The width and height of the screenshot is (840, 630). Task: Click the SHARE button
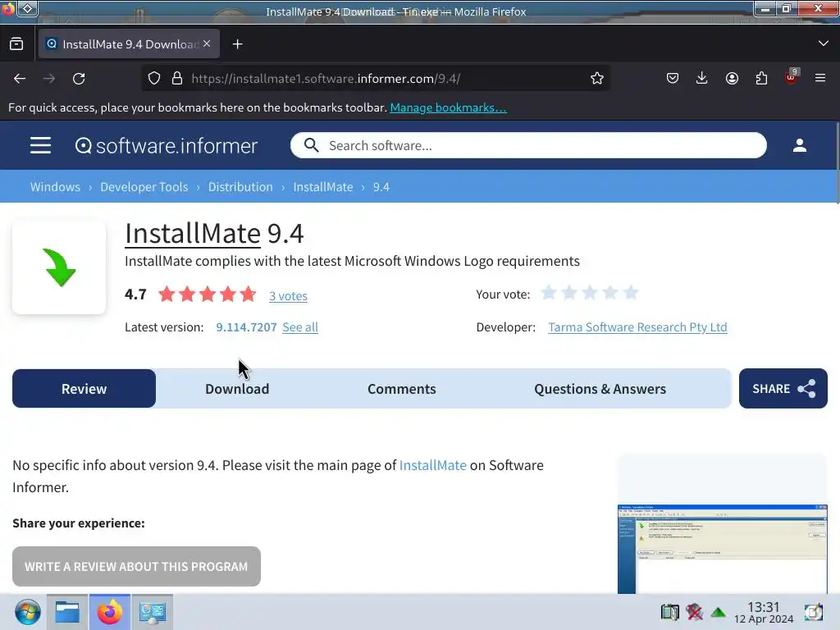(x=783, y=388)
